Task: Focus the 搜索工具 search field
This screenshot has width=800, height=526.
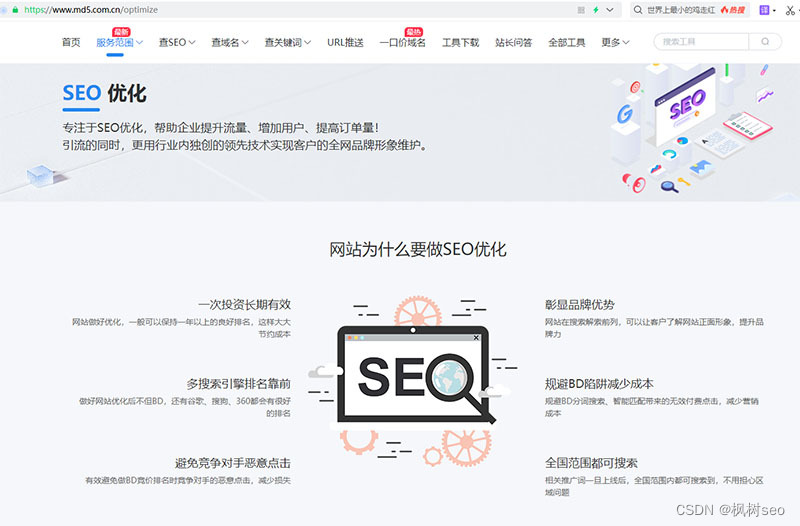Action: 701,42
